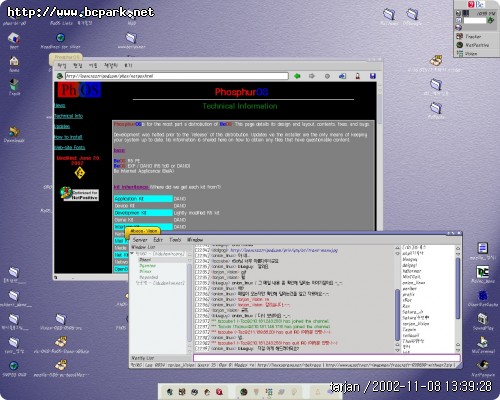Open the Tools menu in Vision

point(175,240)
